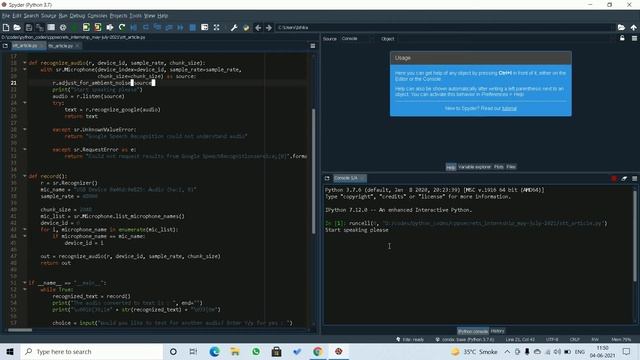640x360 pixels.
Task: Click the Run cell and advance icon
Action: click(x=98, y=27)
